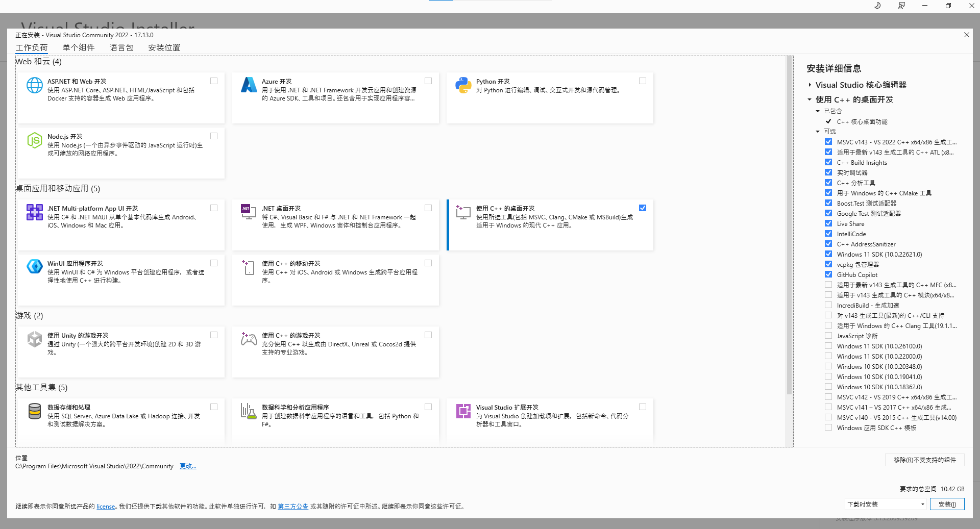Check the Python development workload

(x=643, y=81)
